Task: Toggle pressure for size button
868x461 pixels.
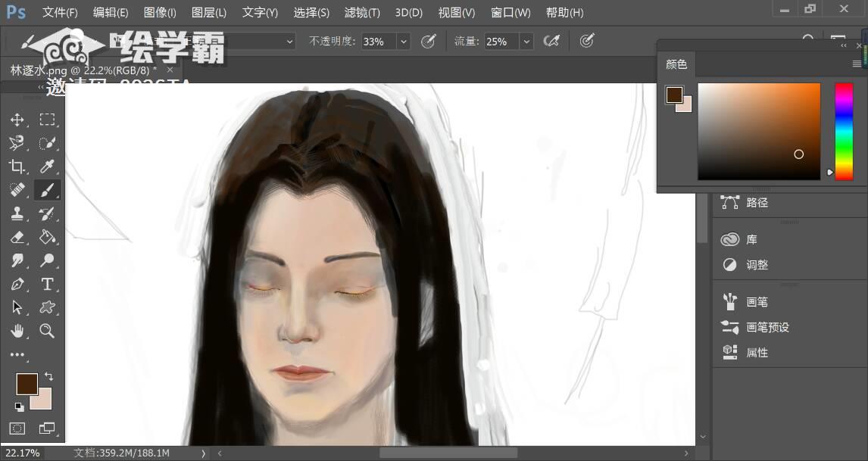Action: 587,41
